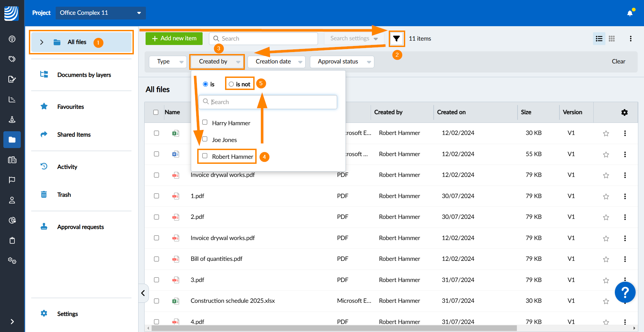Screen dimensions: 644x332
Task: Open the notifications bell
Action: [630, 13]
